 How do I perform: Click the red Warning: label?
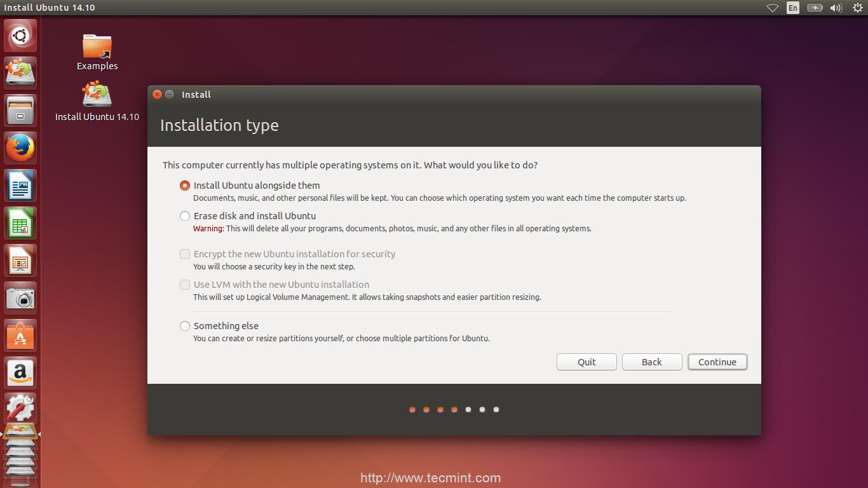208,229
